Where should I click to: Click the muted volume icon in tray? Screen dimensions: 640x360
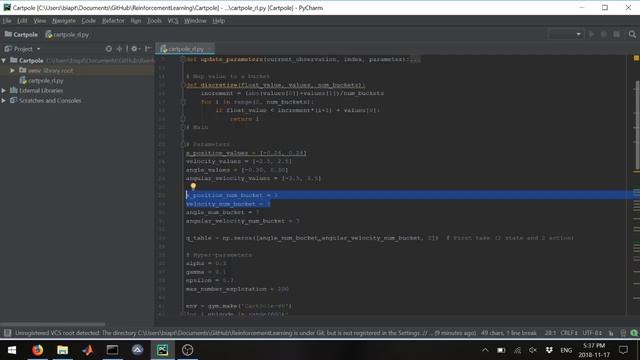pos(533,350)
